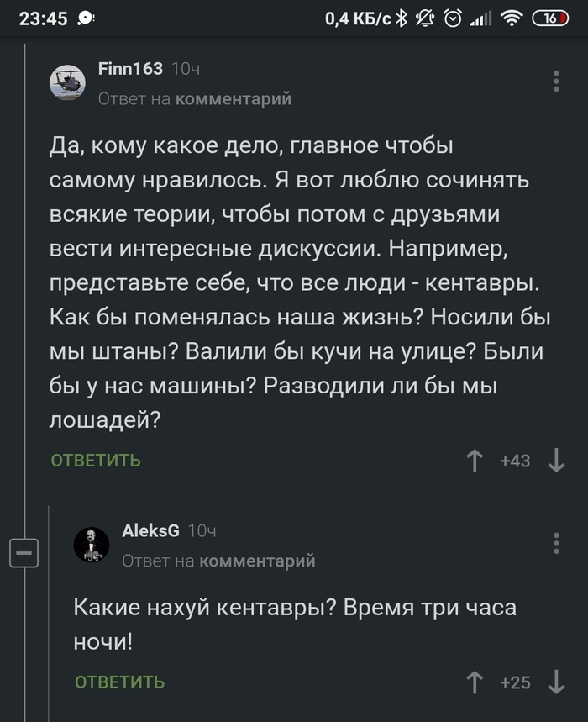Screen dimensions: 588x722
Task: Open AleksG username profile link
Action: tap(150, 530)
